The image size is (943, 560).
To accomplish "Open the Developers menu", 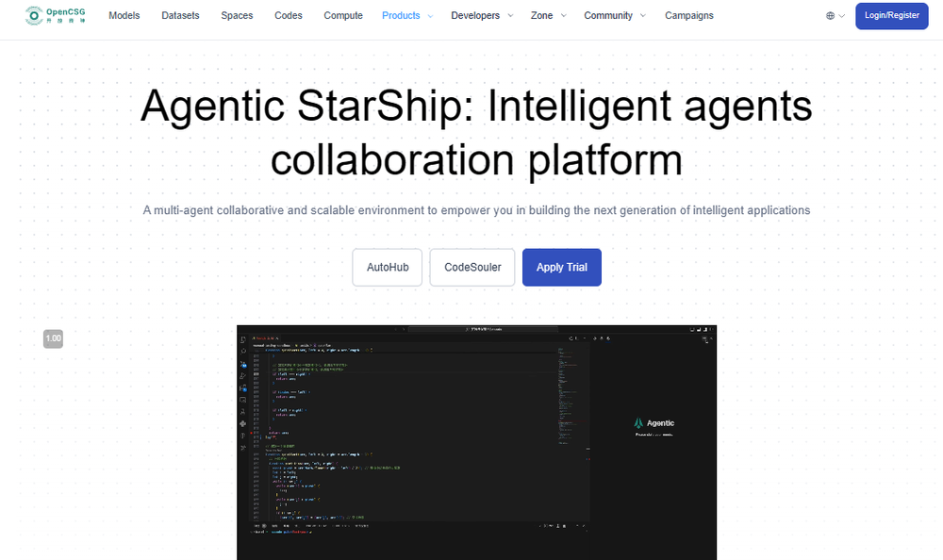I will pyautogui.click(x=475, y=16).
